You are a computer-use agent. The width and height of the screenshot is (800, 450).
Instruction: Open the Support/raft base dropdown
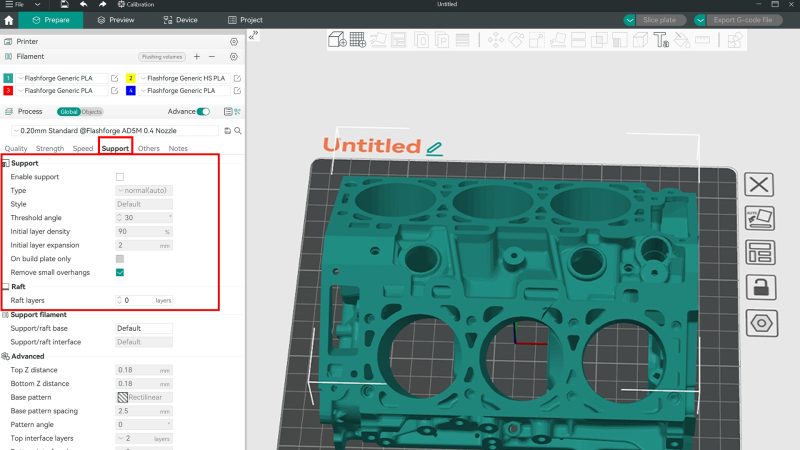pyautogui.click(x=144, y=329)
